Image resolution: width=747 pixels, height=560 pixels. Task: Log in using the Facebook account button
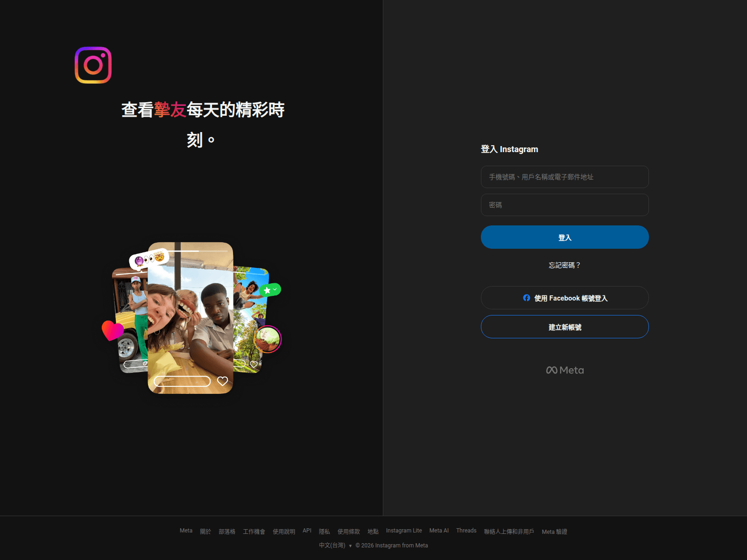pyautogui.click(x=564, y=298)
